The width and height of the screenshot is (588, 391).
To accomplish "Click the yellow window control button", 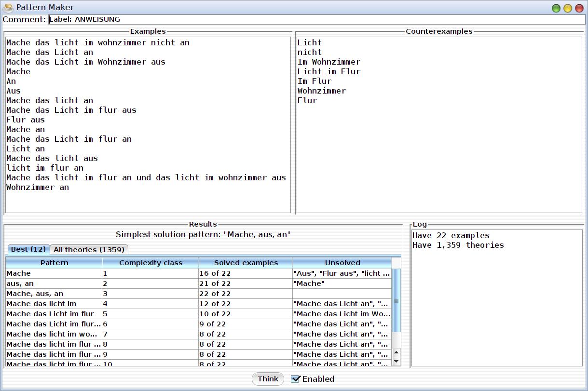I will tap(568, 8).
